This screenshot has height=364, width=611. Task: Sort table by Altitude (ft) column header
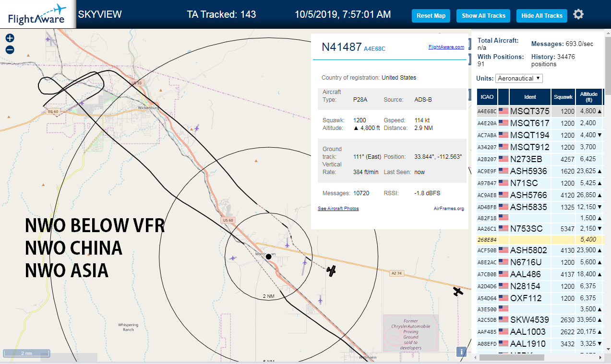coord(588,97)
